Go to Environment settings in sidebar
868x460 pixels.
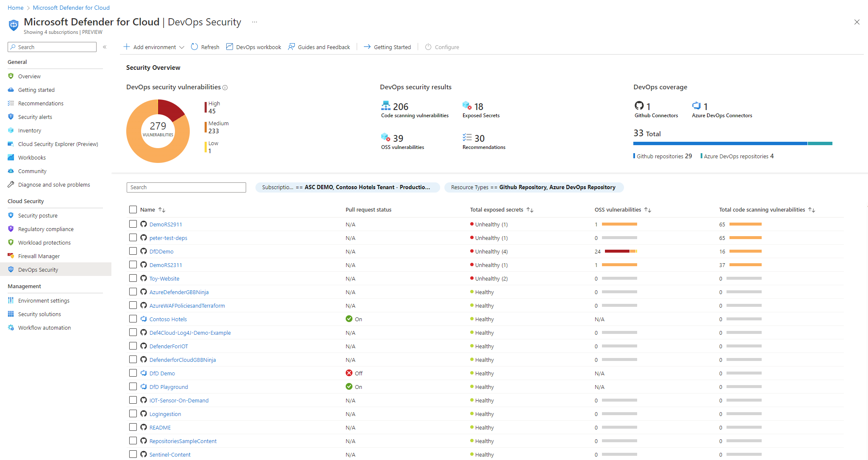coord(44,300)
